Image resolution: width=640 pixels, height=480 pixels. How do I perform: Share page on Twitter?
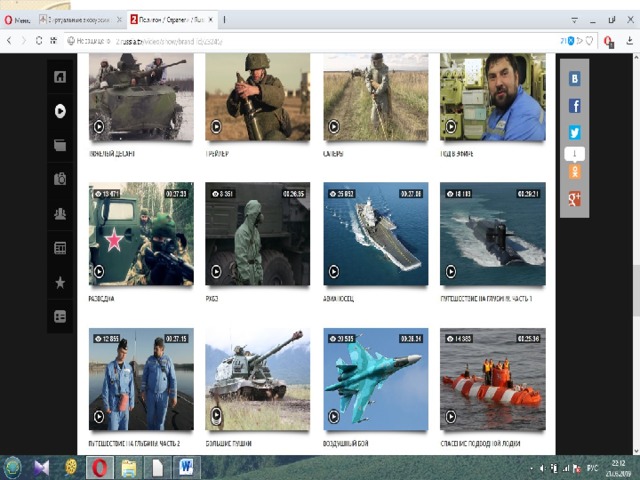click(x=575, y=133)
